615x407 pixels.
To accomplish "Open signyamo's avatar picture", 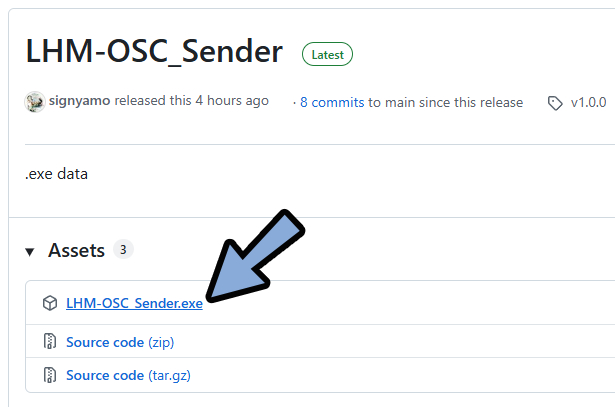I will point(35,102).
